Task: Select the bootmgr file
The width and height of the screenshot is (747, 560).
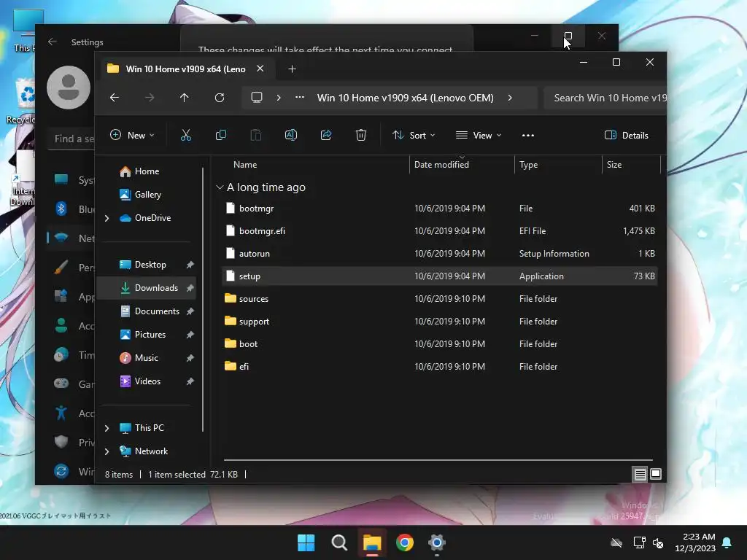Action: coord(440,209)
